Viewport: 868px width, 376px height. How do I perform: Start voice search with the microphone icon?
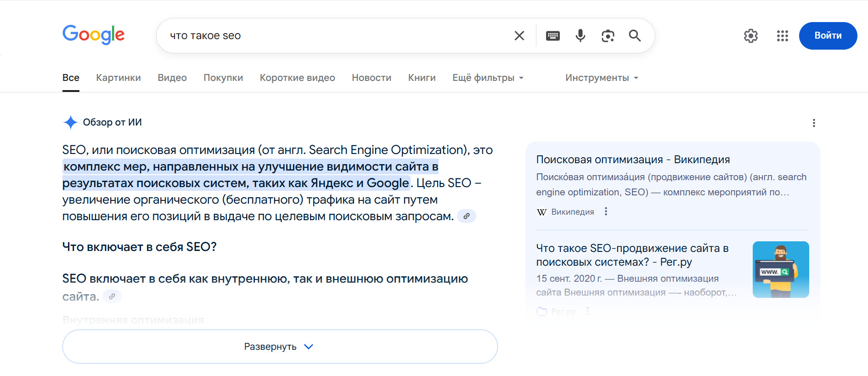click(581, 36)
